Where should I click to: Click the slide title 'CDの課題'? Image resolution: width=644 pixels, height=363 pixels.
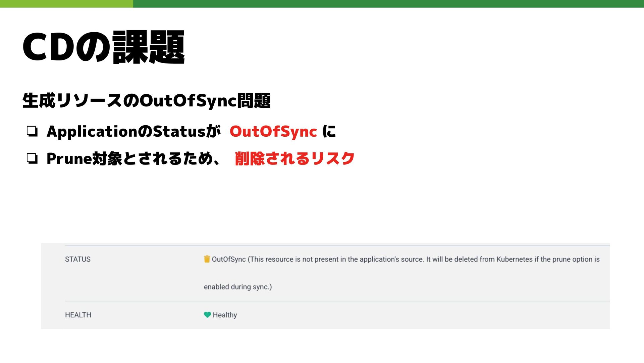point(104,47)
